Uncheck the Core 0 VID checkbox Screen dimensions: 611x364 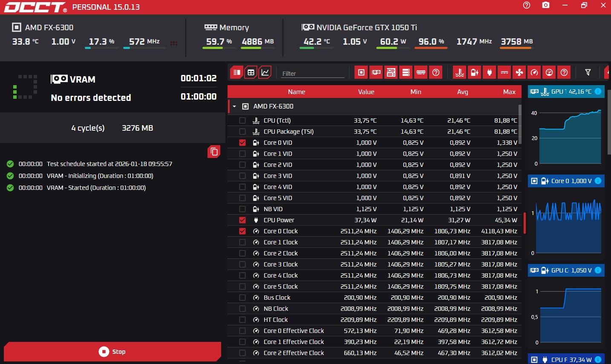coord(242,143)
